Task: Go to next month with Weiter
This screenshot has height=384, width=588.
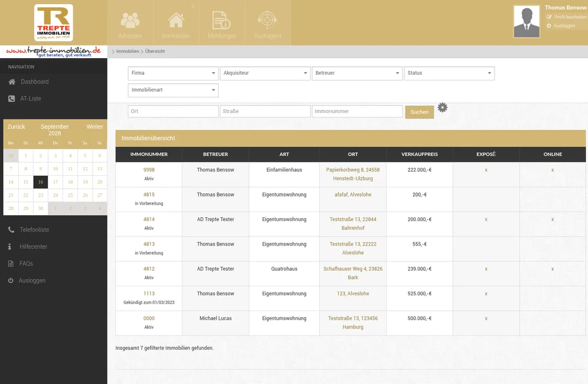Action: 95,127
